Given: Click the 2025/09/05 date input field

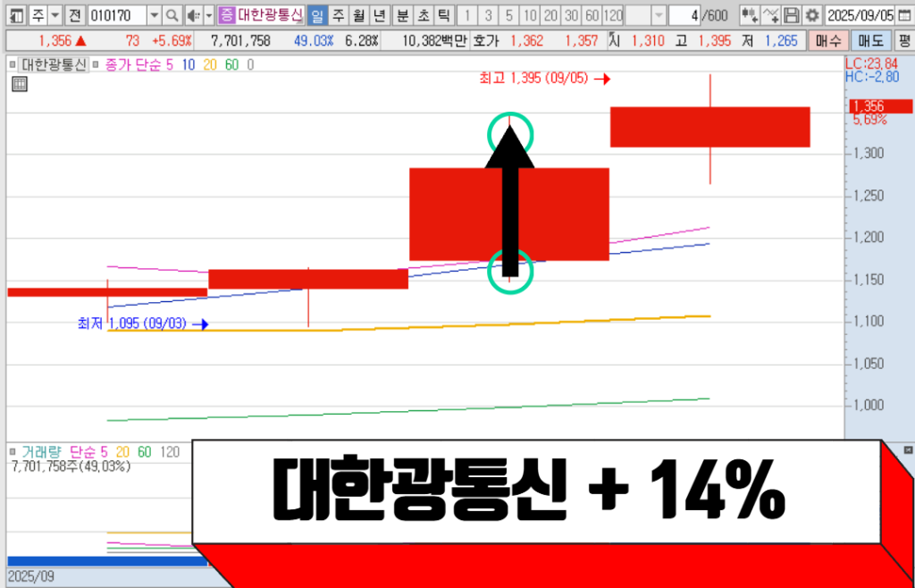Looking at the screenshot, I should tap(861, 15).
